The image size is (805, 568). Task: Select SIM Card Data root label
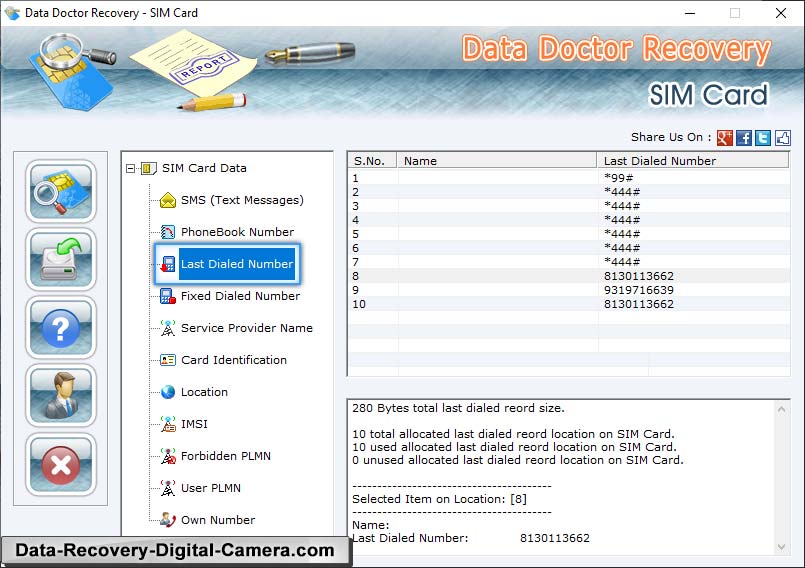pyautogui.click(x=204, y=168)
